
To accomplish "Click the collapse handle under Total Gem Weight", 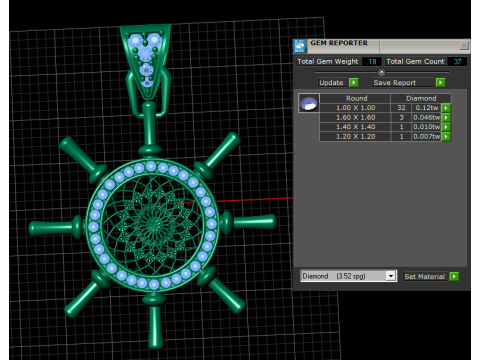I will [x=382, y=72].
